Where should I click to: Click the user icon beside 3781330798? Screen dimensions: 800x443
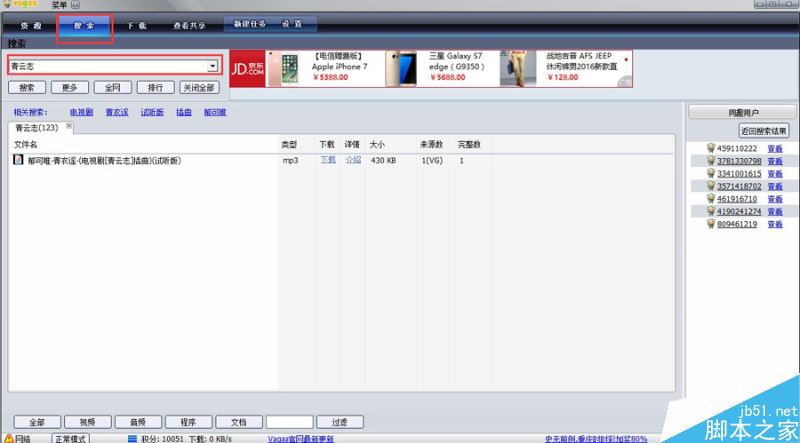(x=711, y=161)
